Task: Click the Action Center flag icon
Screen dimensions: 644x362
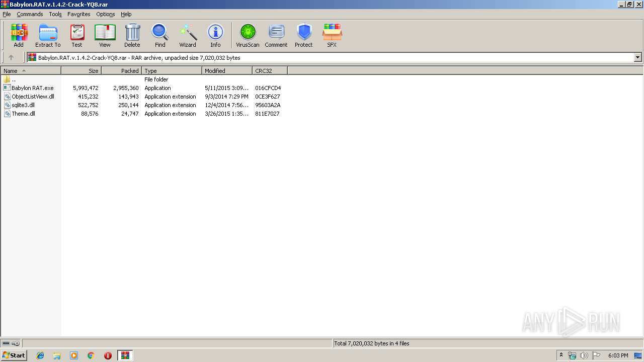Action: (x=596, y=355)
